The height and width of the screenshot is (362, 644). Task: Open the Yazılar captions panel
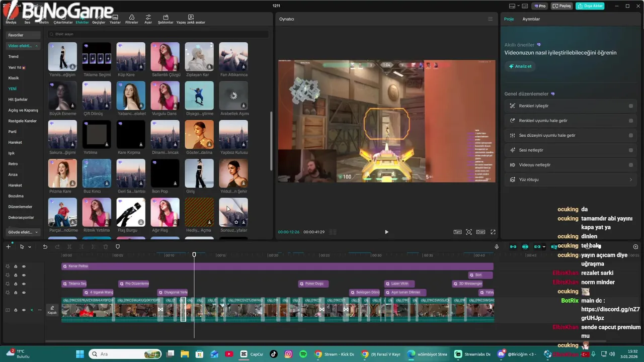pyautogui.click(x=115, y=20)
